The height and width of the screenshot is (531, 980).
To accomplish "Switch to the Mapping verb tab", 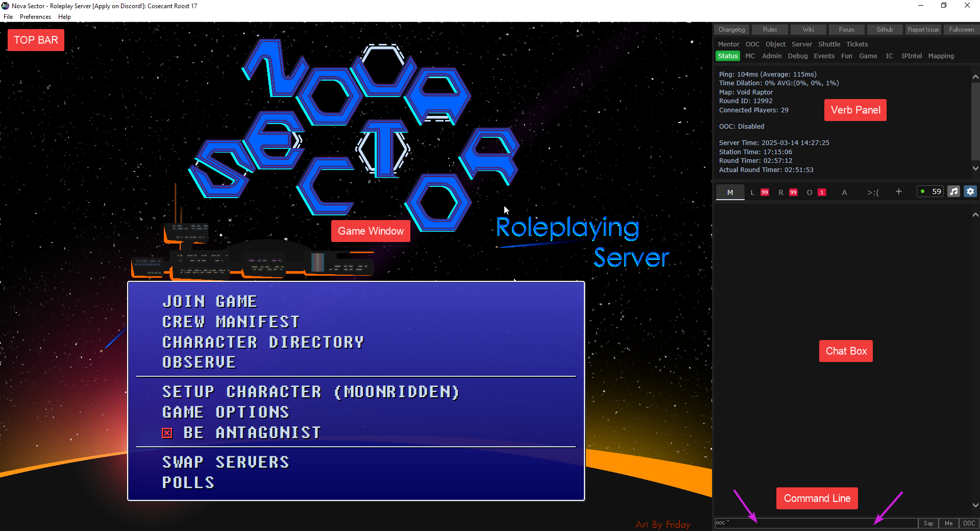I will coord(941,56).
